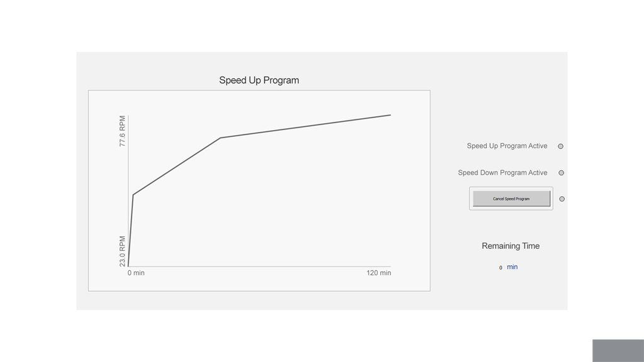Click the blue min unit label

coord(512,266)
